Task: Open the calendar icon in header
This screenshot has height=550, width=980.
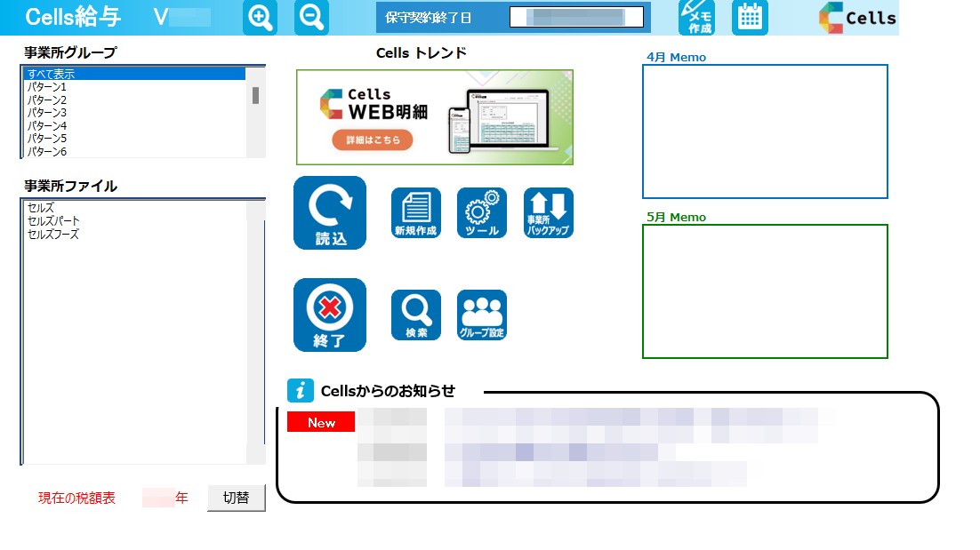Action: (x=750, y=18)
